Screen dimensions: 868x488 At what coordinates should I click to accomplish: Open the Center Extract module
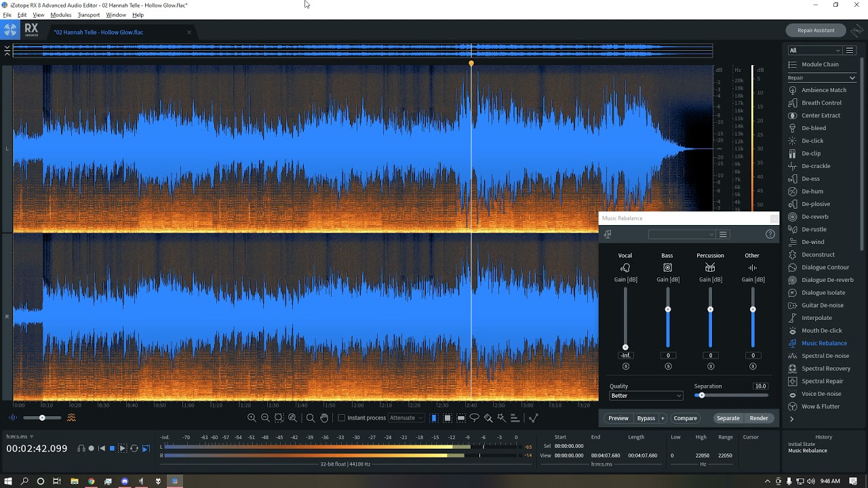[x=814, y=115]
